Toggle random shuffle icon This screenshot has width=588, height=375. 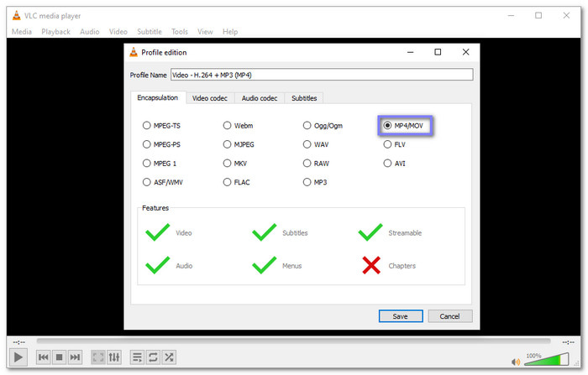tap(169, 357)
